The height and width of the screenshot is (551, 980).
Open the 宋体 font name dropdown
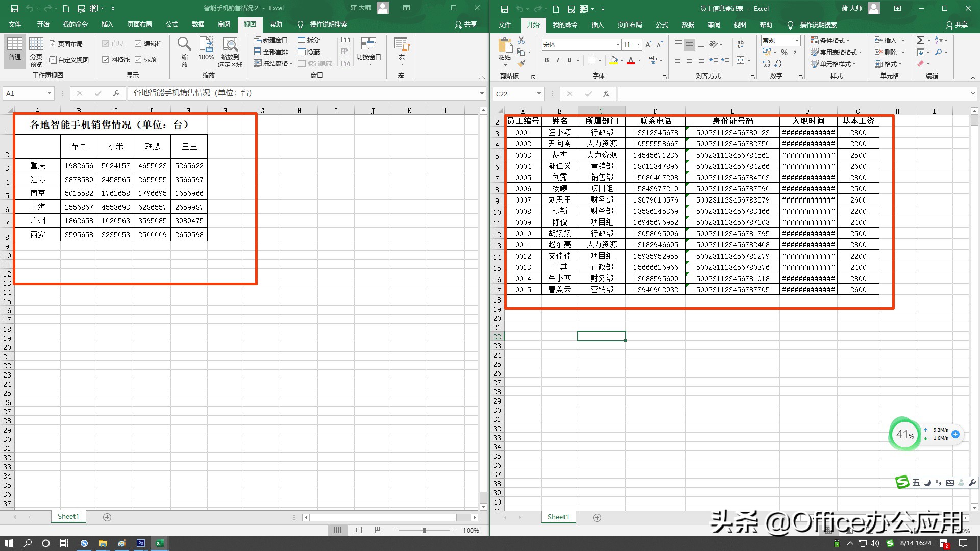pos(618,45)
